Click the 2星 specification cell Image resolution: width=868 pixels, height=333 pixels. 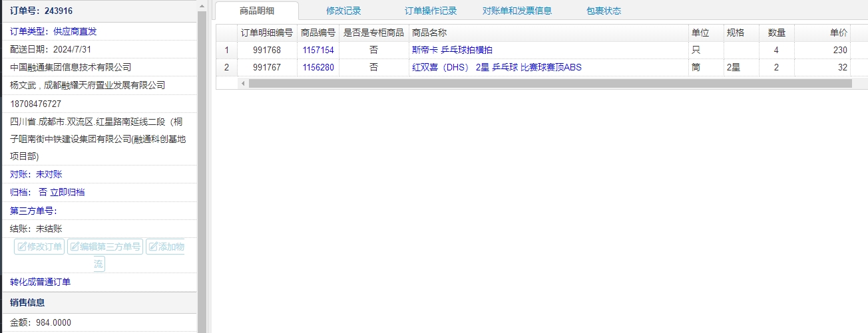click(741, 67)
